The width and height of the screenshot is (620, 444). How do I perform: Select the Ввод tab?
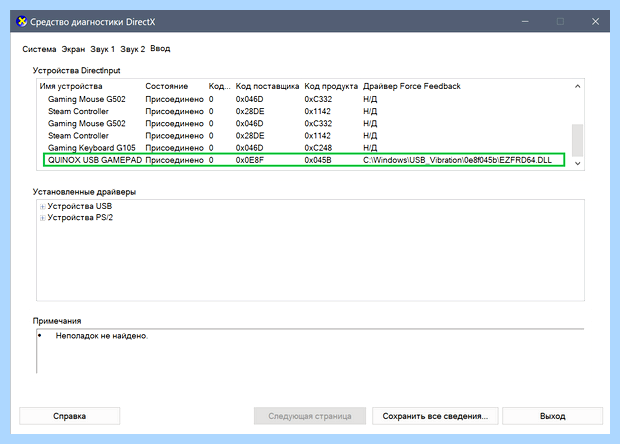click(x=160, y=49)
